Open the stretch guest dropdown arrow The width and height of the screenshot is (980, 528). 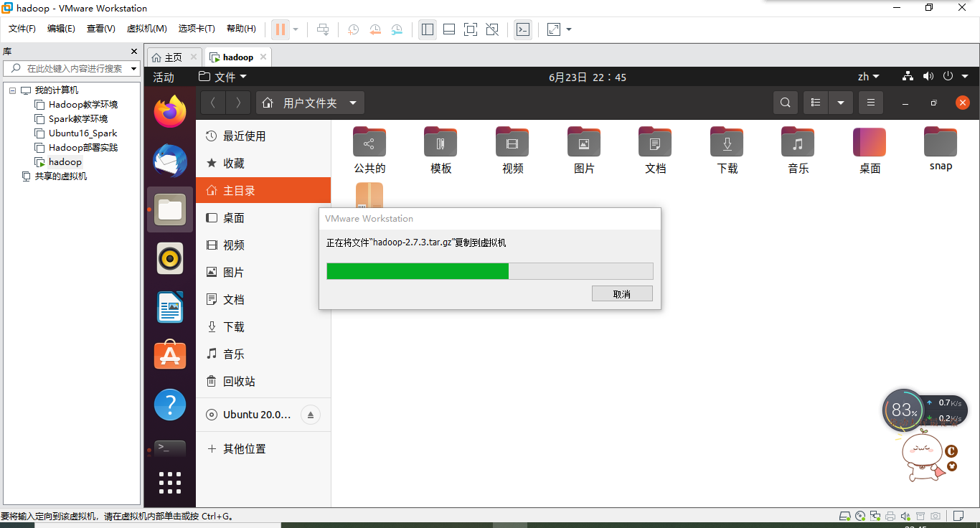(569, 29)
